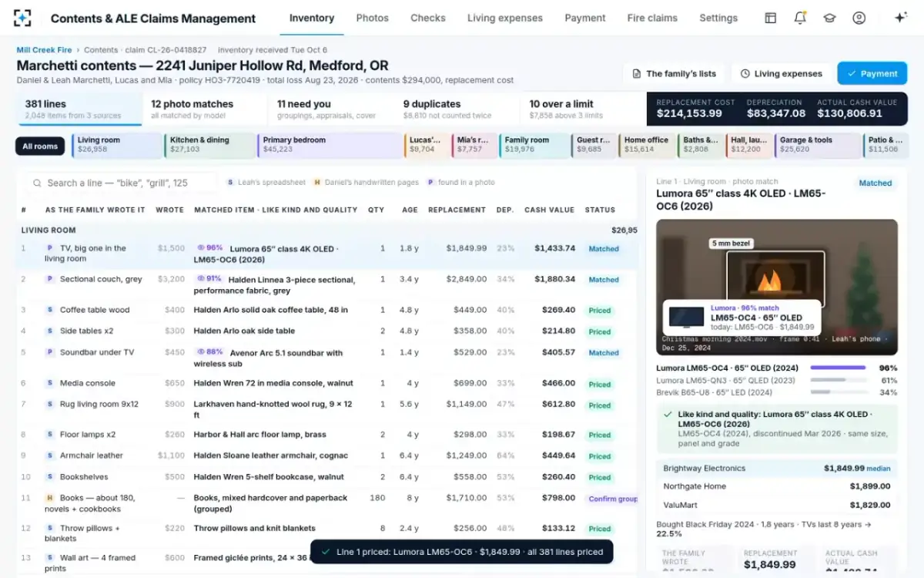Click the LM65-OC4 TV thumbnail in match card

coord(687,318)
